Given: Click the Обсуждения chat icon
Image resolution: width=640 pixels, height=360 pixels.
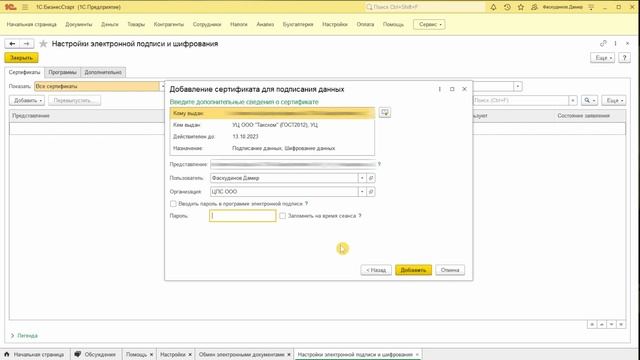Looking at the screenshot, I should pos(78,354).
